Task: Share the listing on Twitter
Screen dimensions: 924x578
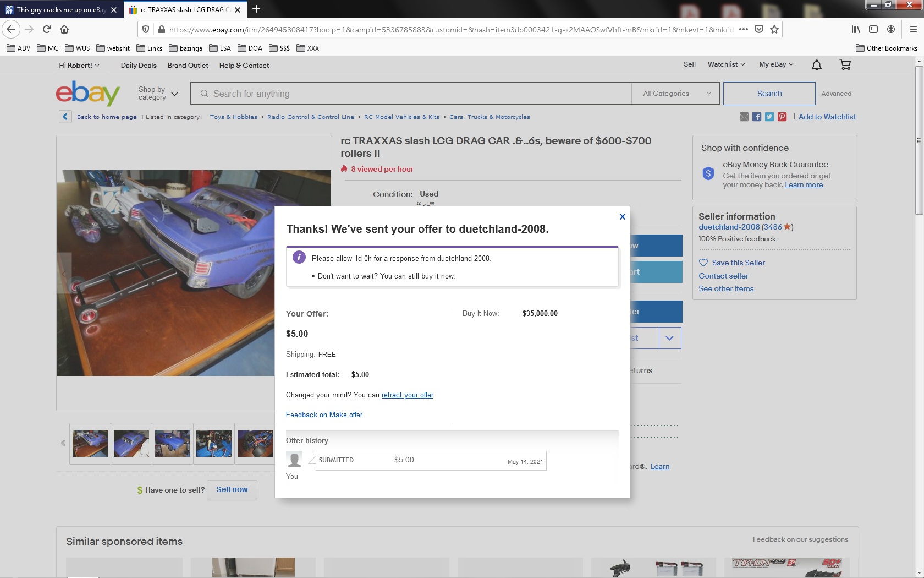Action: (769, 117)
